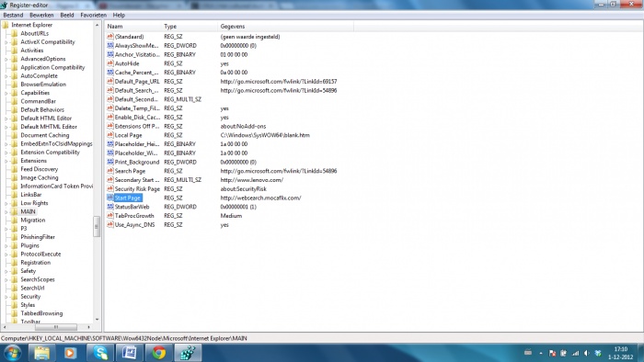Screen dimensions: 644x362
Task: Click the Local Page string icon
Action: 110,135
